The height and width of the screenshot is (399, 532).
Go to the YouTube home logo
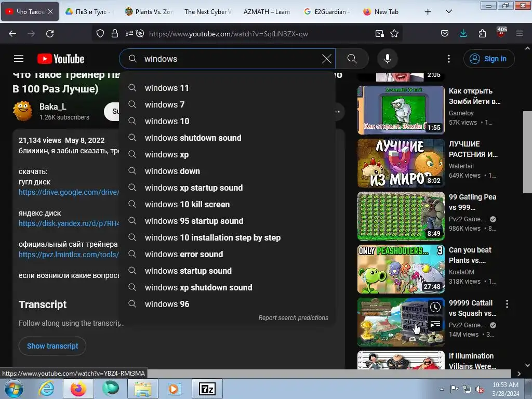coord(61,59)
